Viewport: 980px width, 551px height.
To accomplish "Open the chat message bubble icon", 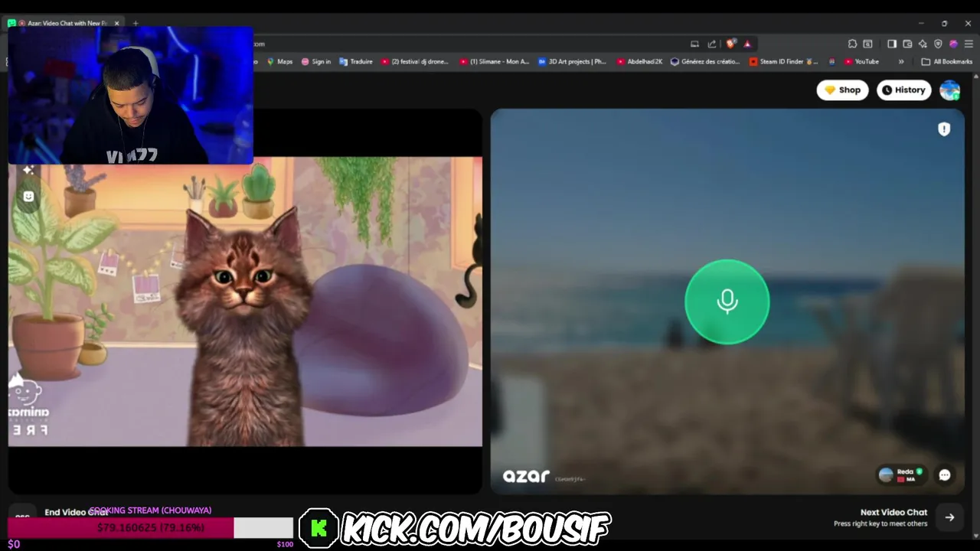I will point(945,475).
